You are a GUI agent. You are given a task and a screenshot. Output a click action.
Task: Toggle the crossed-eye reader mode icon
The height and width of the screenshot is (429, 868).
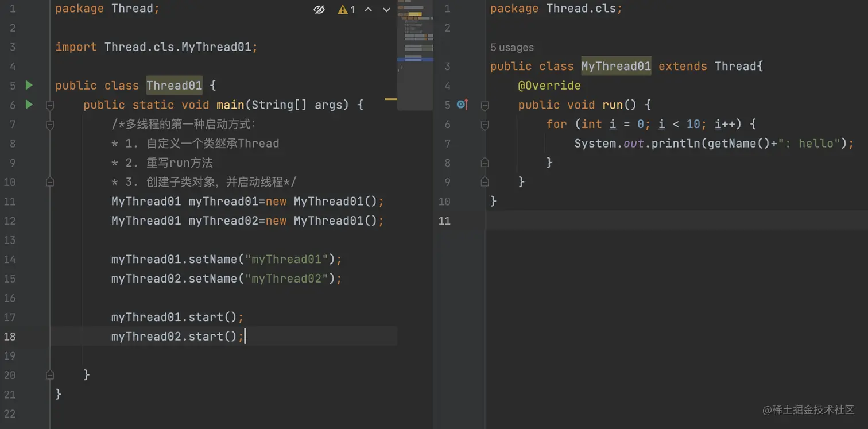pos(319,9)
